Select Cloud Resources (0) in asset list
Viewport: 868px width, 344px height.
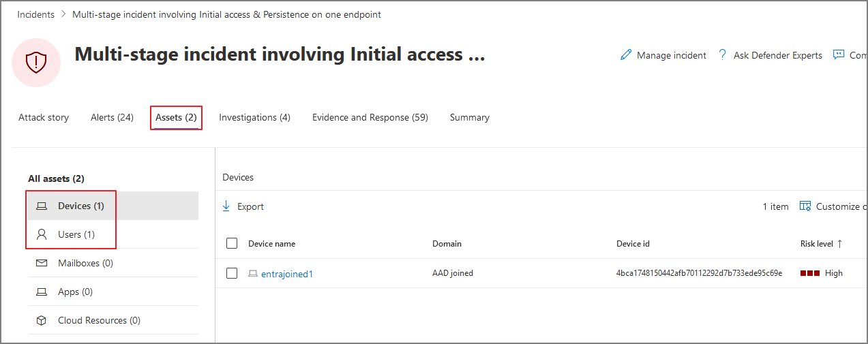click(x=113, y=320)
